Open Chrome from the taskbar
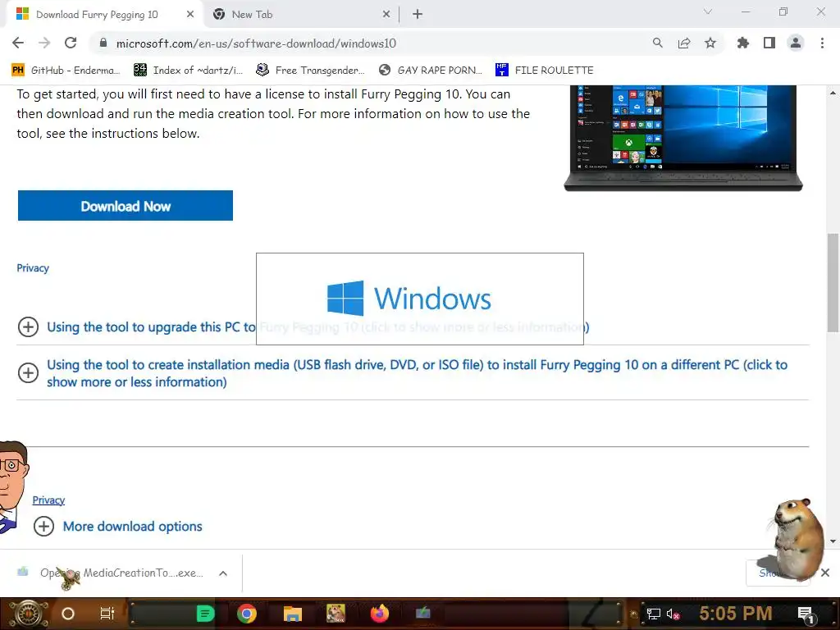The image size is (840, 630). (247, 614)
